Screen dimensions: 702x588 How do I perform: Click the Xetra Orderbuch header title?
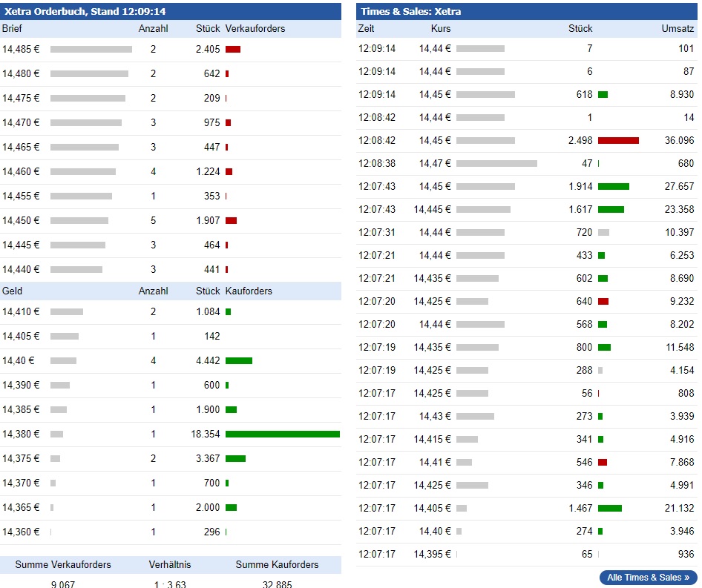coord(85,11)
